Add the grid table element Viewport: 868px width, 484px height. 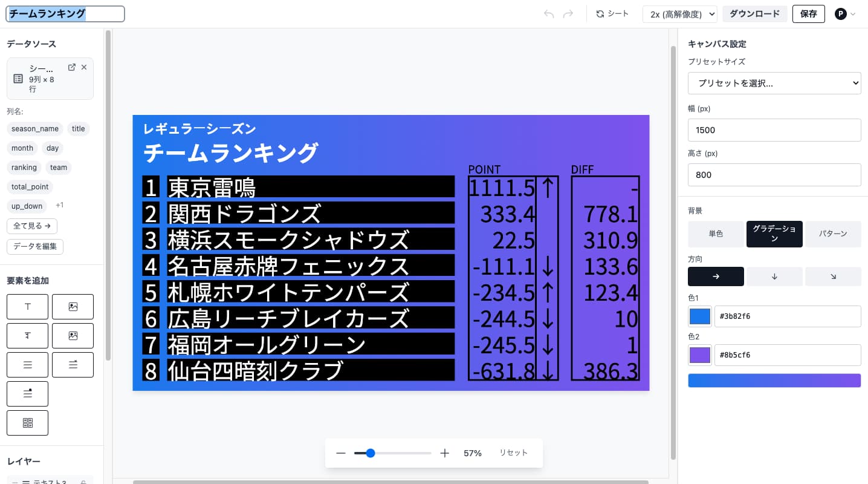click(x=27, y=423)
